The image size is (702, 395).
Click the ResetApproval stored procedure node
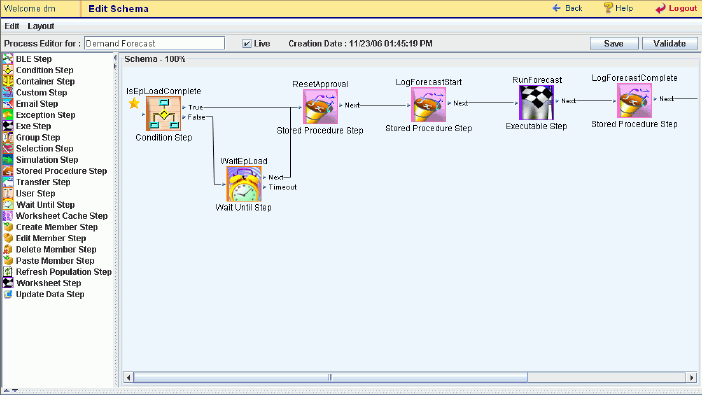[320, 107]
